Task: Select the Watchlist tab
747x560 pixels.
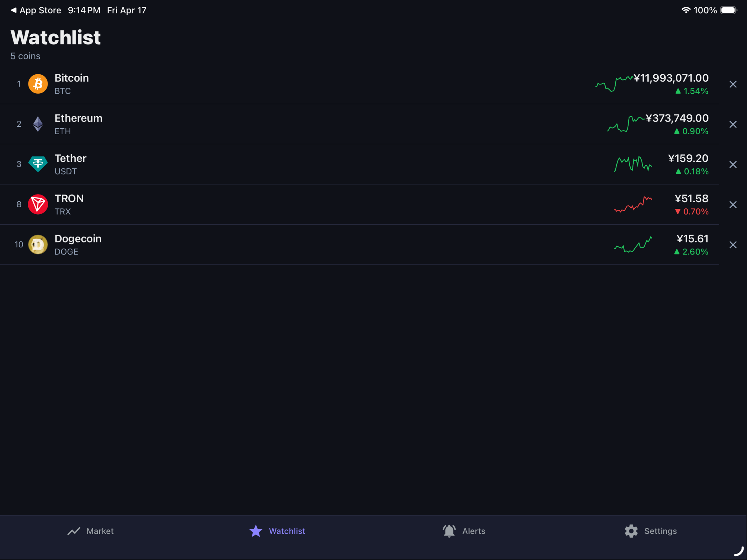Action: click(x=277, y=531)
